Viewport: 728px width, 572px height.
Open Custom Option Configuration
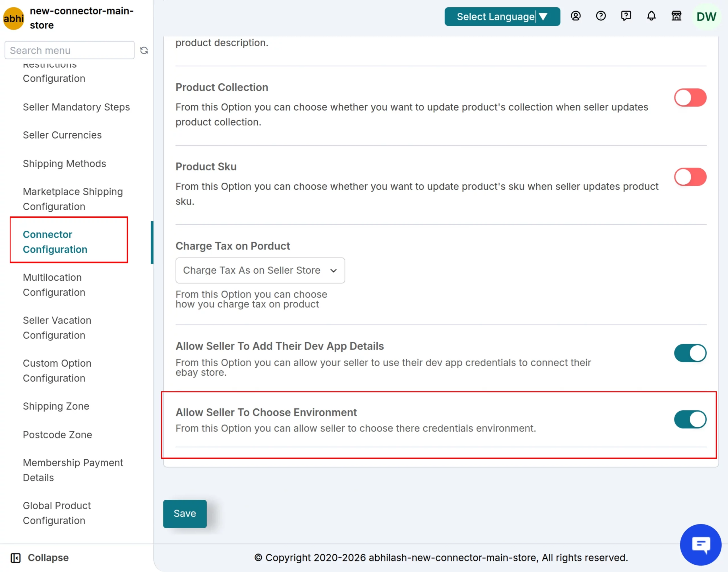57,370
